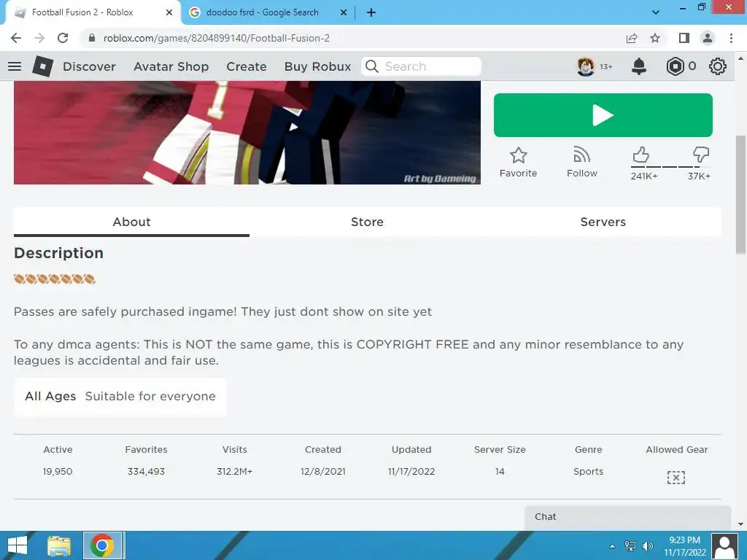The width and height of the screenshot is (747, 560).
Task: Go to Buy Robux
Action: 318,66
